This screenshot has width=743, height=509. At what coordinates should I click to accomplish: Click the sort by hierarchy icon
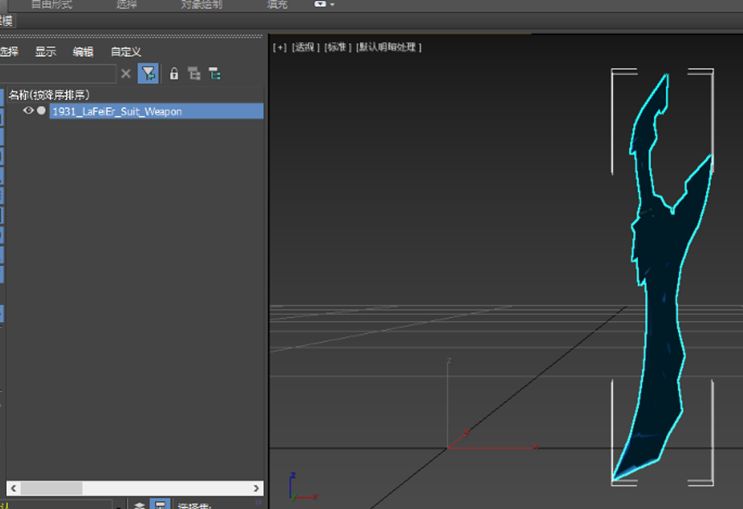click(x=194, y=73)
